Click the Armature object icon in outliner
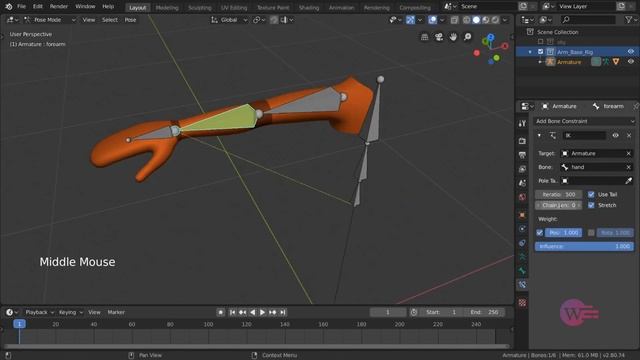 point(550,62)
